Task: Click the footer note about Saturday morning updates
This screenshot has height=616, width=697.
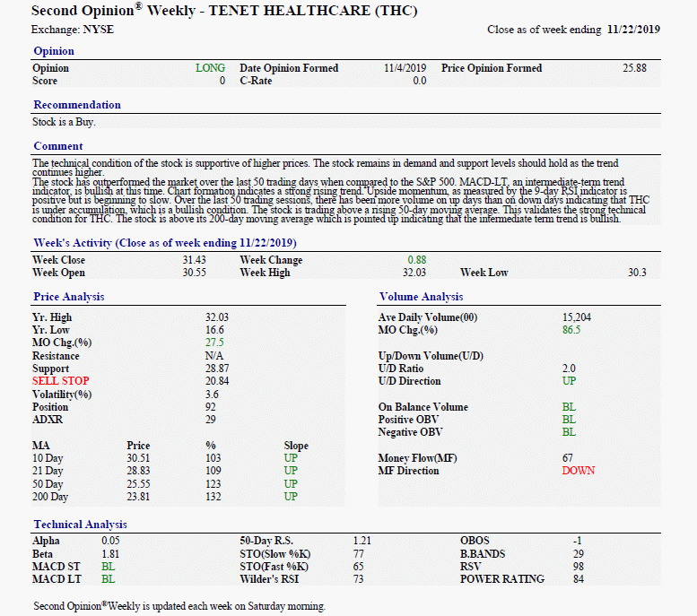Action: tap(179, 606)
